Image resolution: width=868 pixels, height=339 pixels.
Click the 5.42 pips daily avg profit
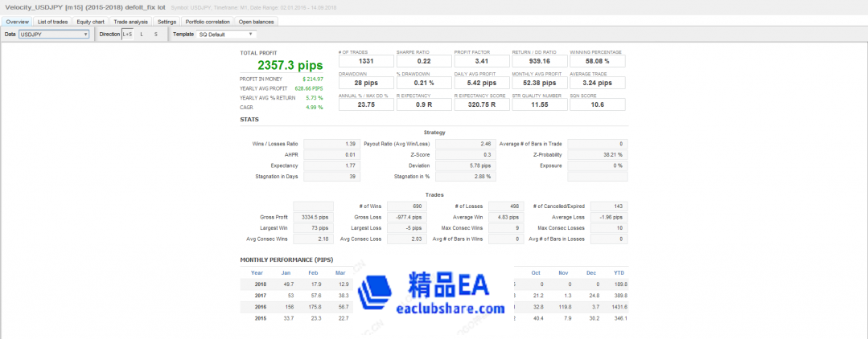point(482,83)
